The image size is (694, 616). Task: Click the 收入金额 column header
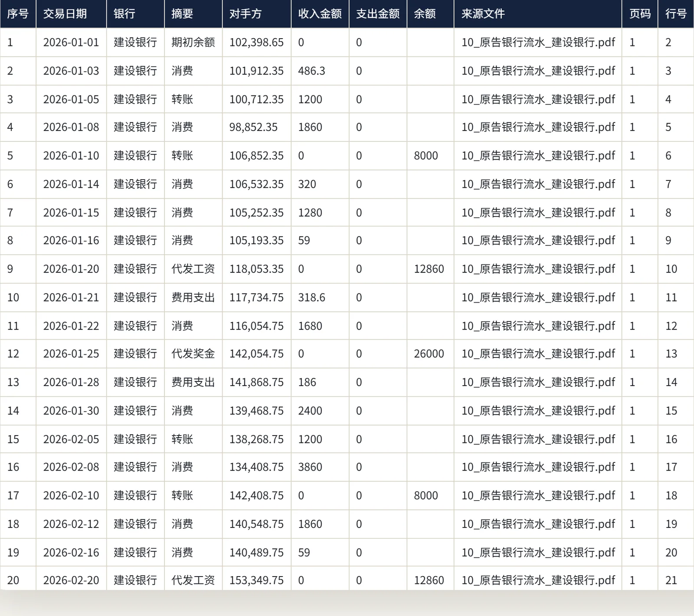[320, 14]
